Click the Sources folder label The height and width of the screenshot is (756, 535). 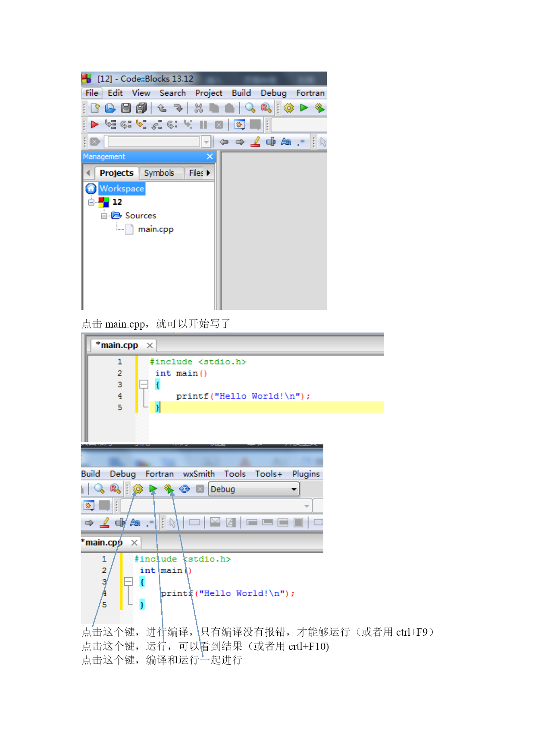pos(141,216)
